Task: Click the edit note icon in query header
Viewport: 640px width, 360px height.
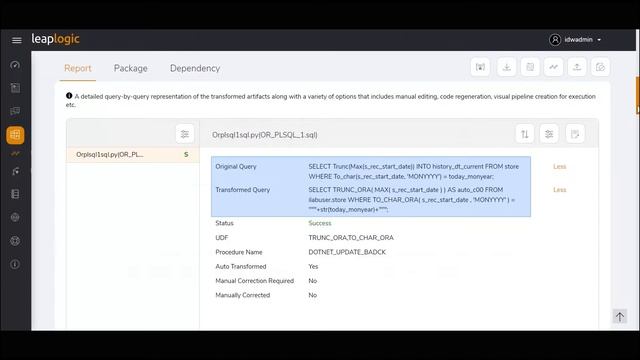Action: pyautogui.click(x=575, y=134)
